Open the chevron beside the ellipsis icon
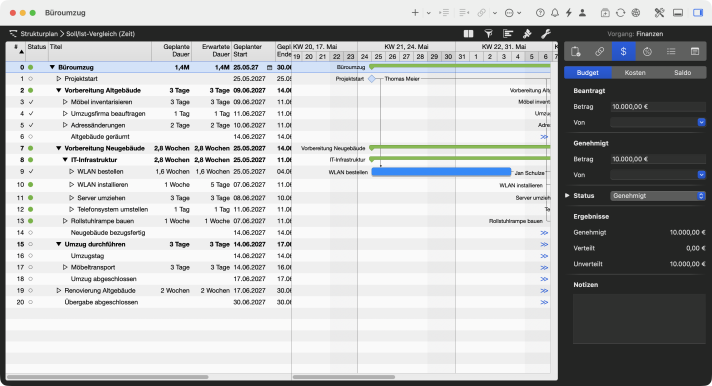The width and height of the screenshot is (712, 386). coord(519,13)
